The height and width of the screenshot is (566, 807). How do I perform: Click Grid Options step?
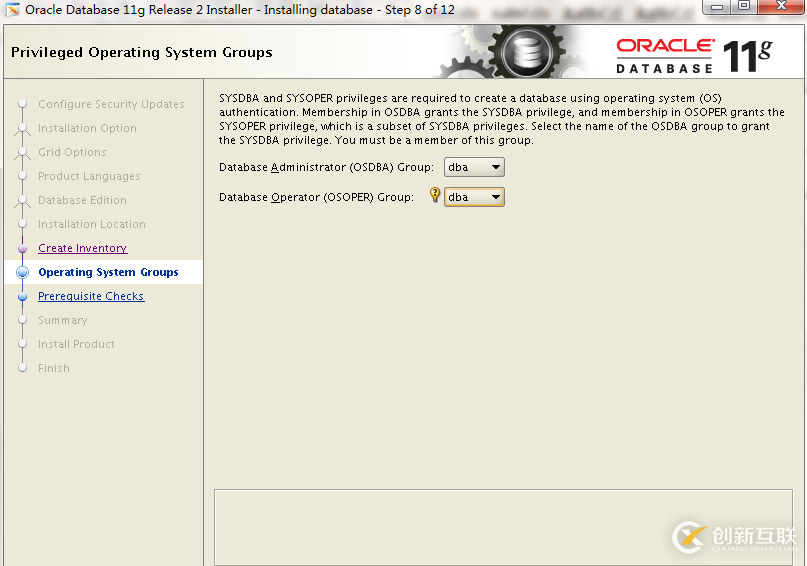click(x=73, y=152)
